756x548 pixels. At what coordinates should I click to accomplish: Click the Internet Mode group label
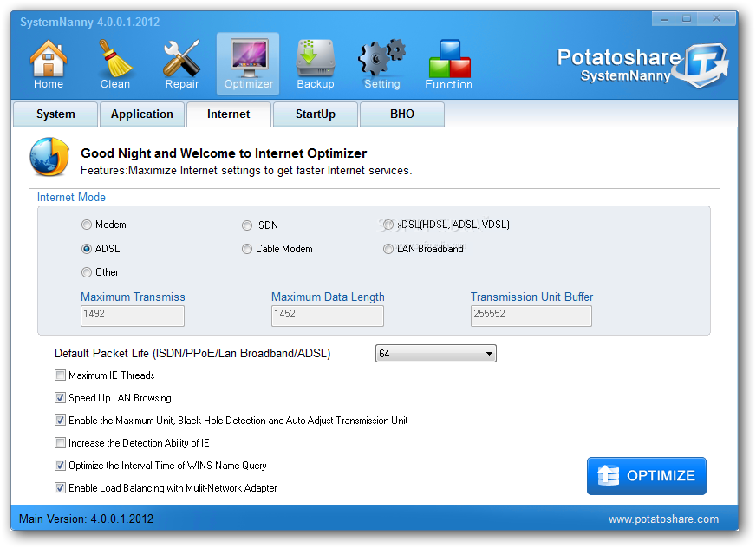coord(71,198)
